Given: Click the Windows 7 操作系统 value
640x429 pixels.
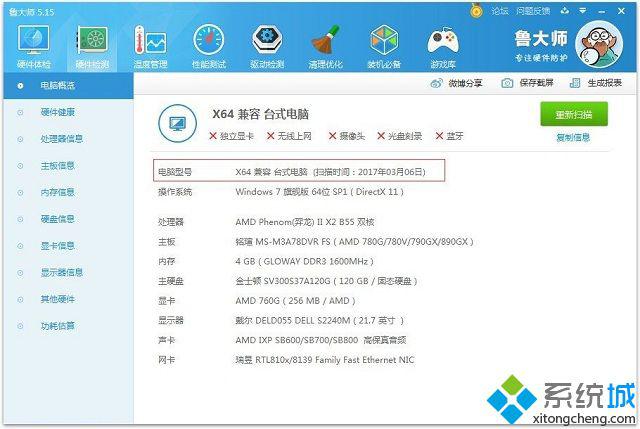Looking at the screenshot, I should (x=320, y=192).
